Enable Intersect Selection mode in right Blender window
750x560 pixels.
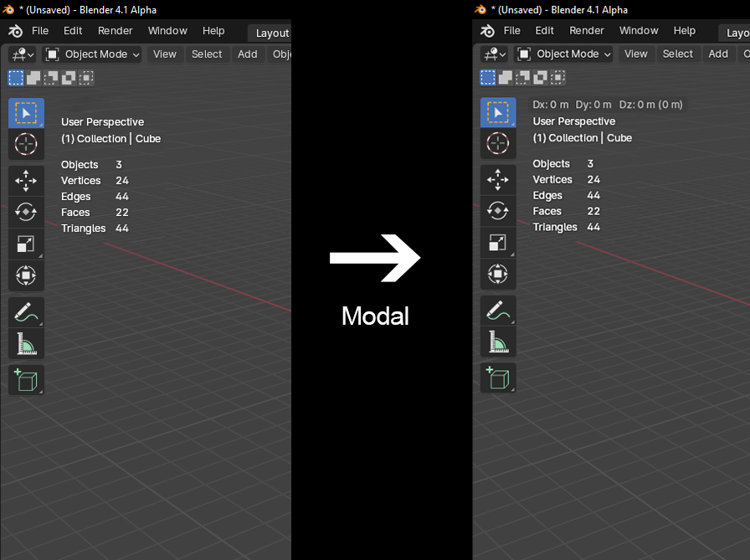557,77
